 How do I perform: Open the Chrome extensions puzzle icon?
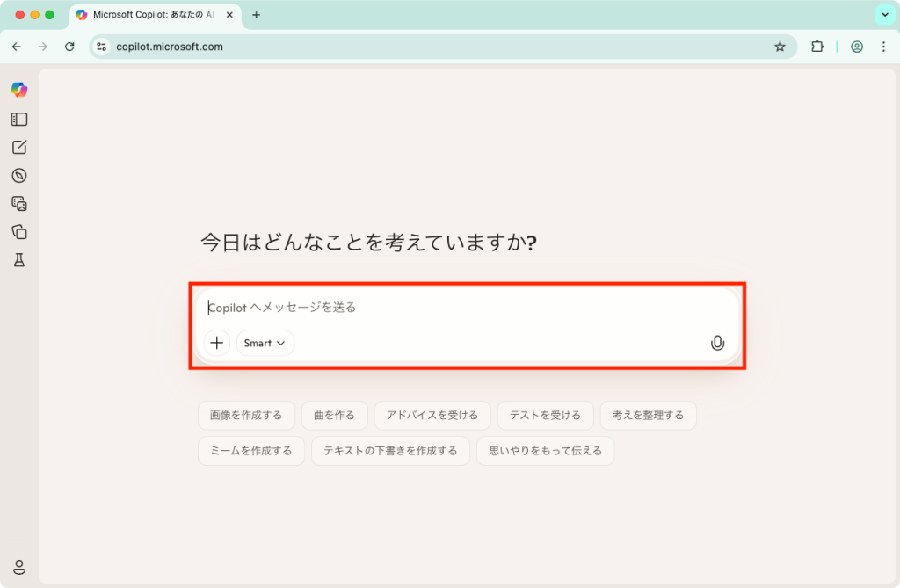point(817,47)
